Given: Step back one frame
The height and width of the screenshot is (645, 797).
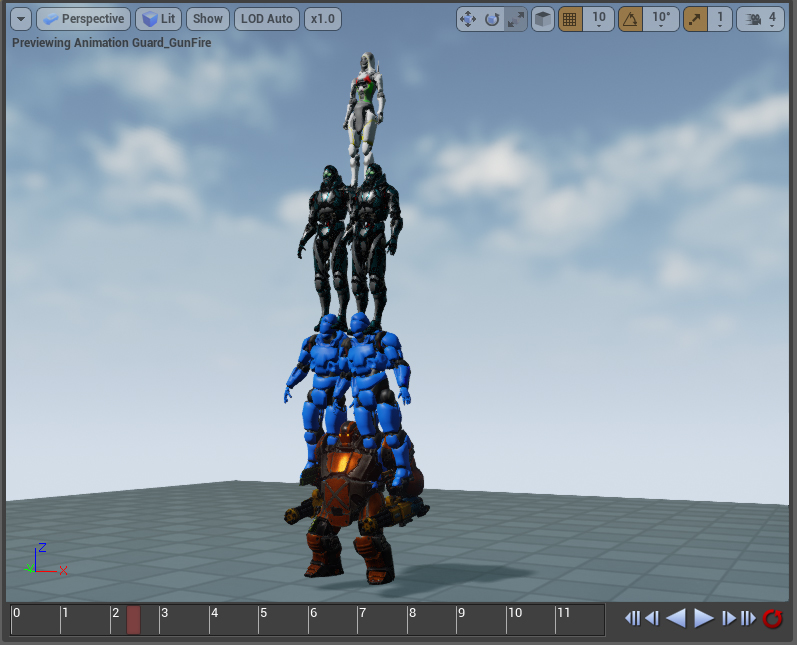Looking at the screenshot, I should [652, 619].
